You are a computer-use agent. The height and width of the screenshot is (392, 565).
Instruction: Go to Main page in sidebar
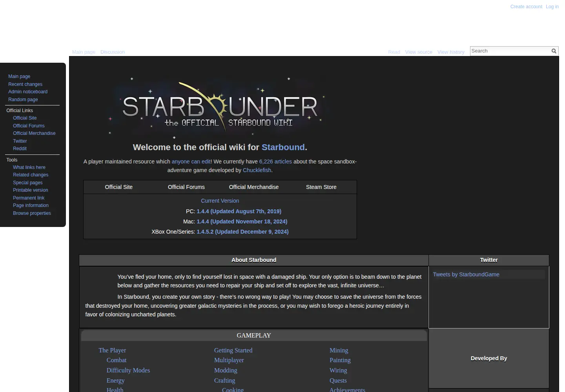tap(19, 76)
